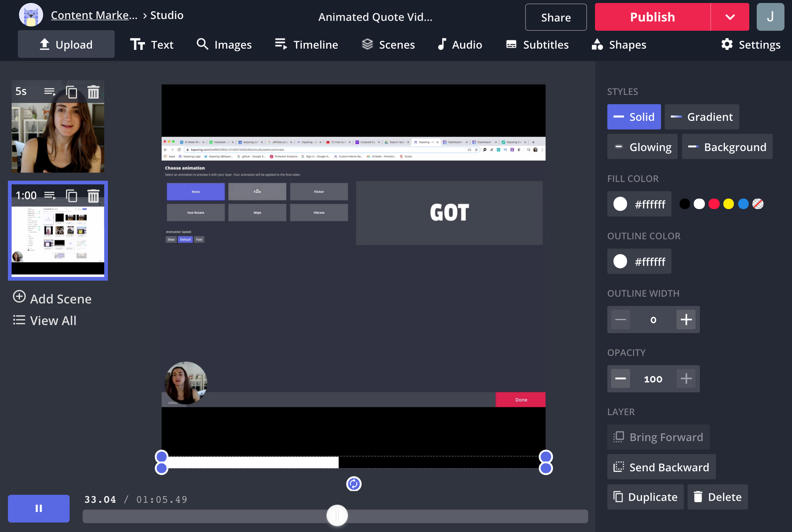Open the Timeline menu
The width and height of the screenshot is (792, 532).
(x=307, y=45)
